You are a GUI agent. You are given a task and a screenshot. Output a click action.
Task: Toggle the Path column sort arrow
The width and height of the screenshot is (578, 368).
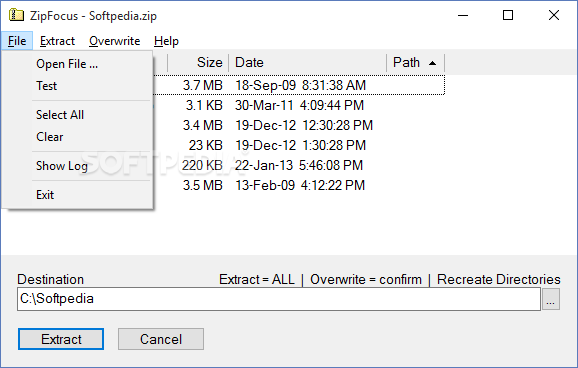[x=433, y=63]
